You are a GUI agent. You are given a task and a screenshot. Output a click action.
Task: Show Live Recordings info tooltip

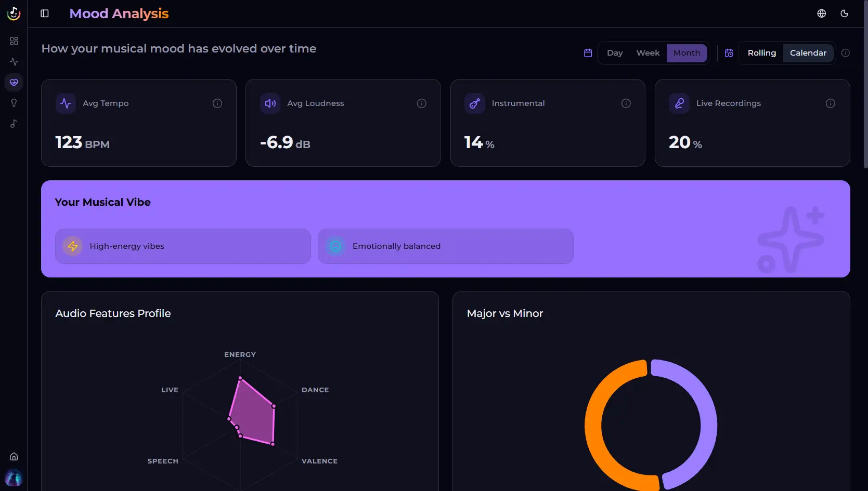[831, 103]
